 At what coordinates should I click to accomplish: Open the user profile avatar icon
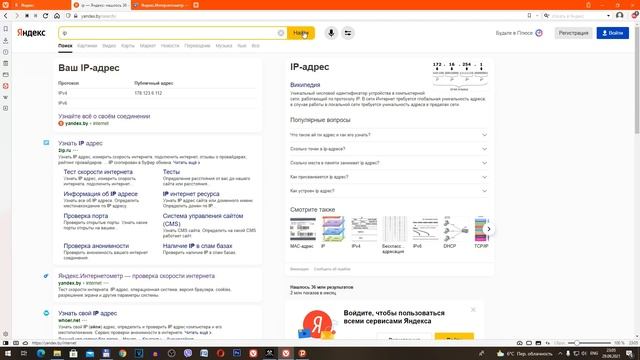click(620, 16)
